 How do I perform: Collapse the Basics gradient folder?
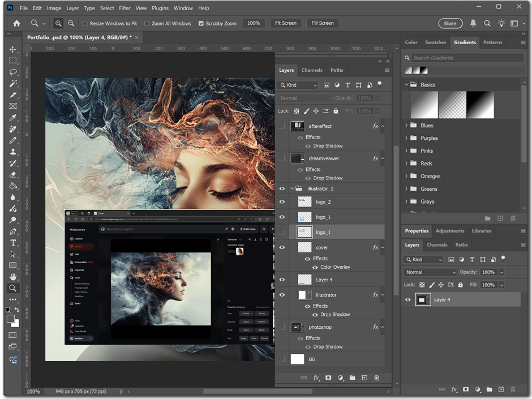(406, 85)
